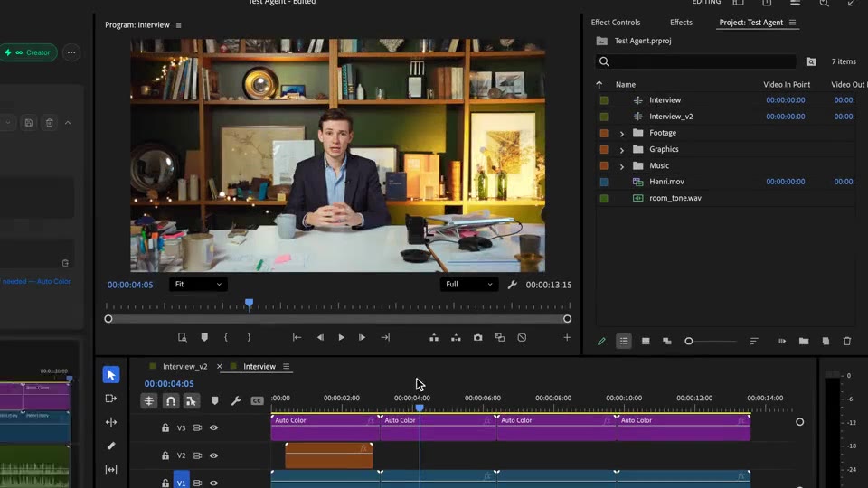
Task: Open the Fit zoom level dropdown
Action: click(x=198, y=285)
